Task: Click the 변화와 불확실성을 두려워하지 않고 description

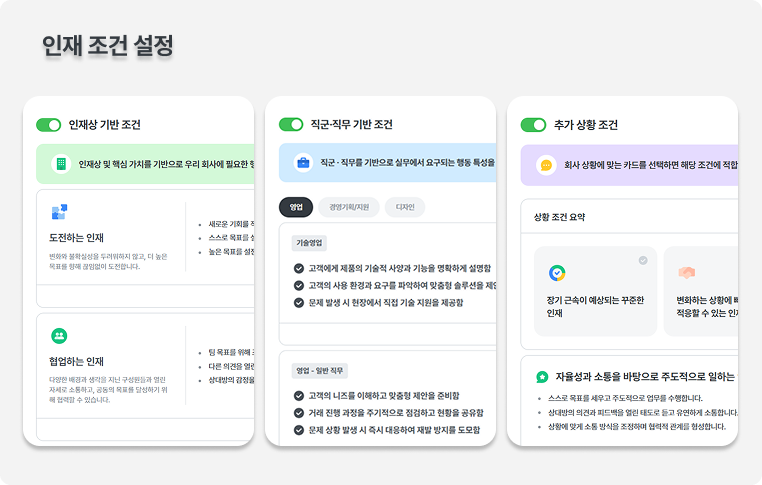Action: 108,261
